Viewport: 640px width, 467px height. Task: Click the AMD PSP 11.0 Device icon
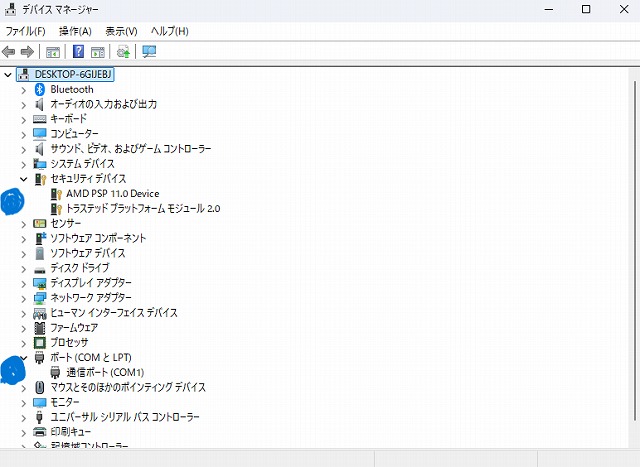click(x=56, y=193)
